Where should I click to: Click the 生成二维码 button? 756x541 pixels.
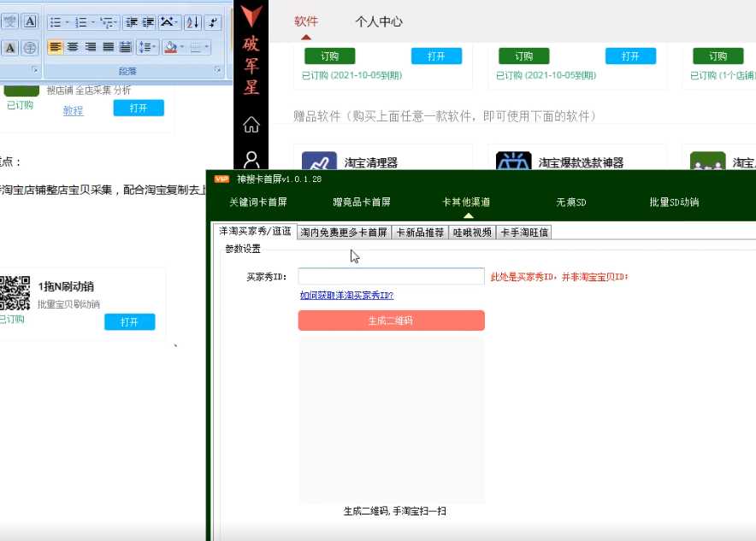click(x=391, y=320)
